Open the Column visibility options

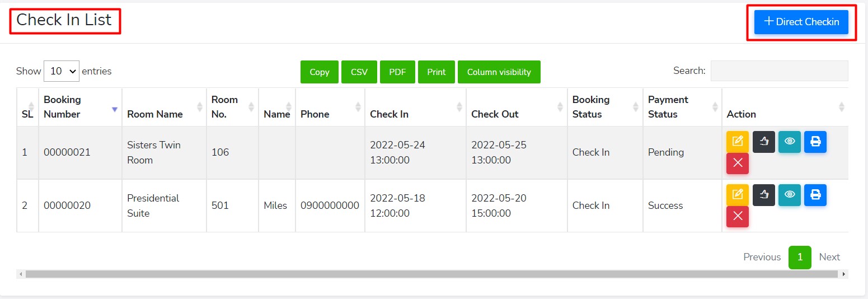tap(499, 72)
